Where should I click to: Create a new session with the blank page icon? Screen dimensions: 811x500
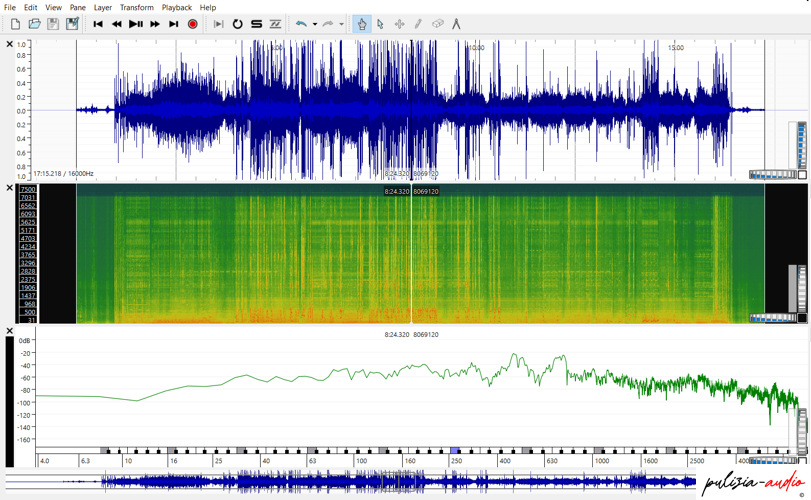16,24
